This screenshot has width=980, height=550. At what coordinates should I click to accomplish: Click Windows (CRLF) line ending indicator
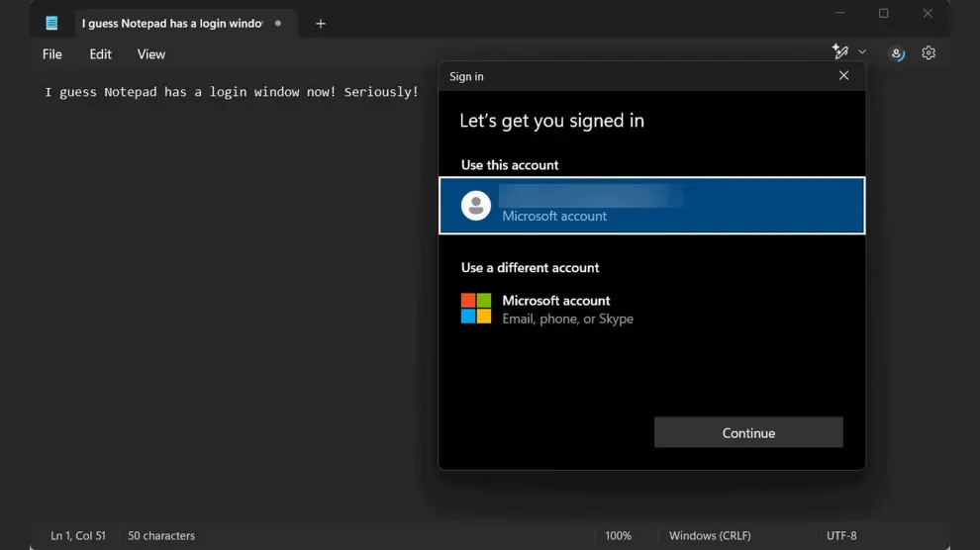pos(710,535)
